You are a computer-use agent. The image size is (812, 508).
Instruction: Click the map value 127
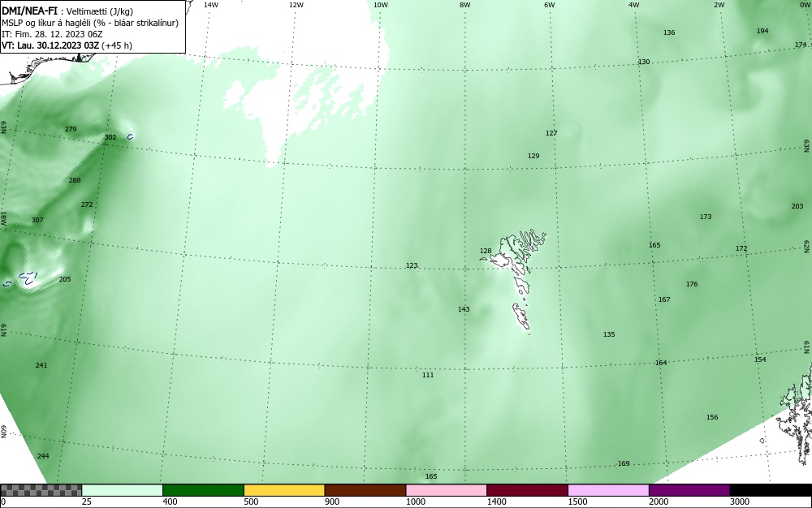click(x=551, y=133)
